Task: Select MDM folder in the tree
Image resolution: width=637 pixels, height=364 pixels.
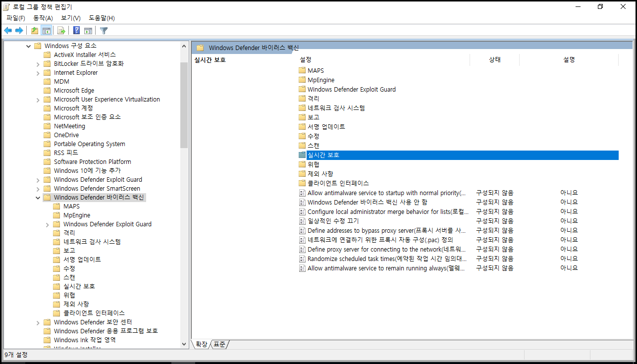Action: 61,82
